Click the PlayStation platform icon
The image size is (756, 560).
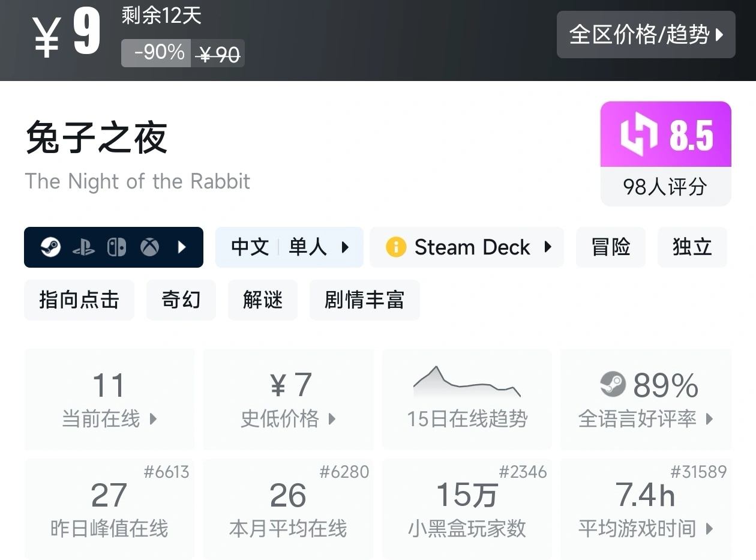click(83, 247)
